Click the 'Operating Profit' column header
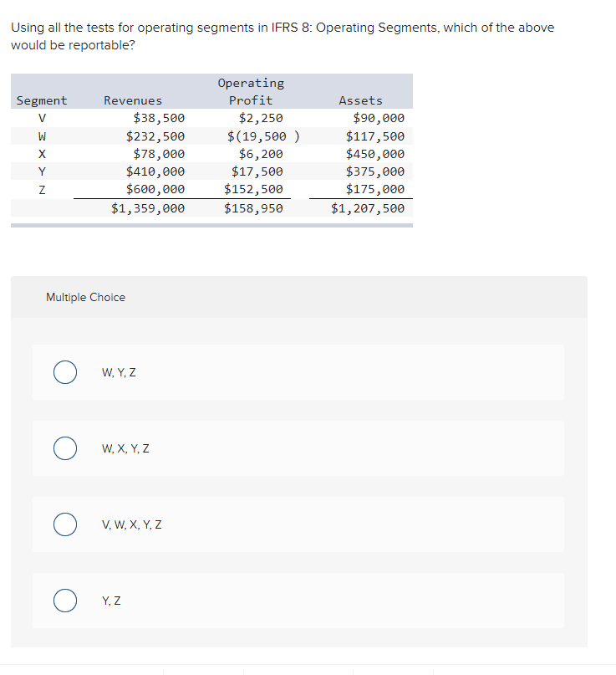Image resolution: width=616 pixels, height=675 pixels. [251, 91]
